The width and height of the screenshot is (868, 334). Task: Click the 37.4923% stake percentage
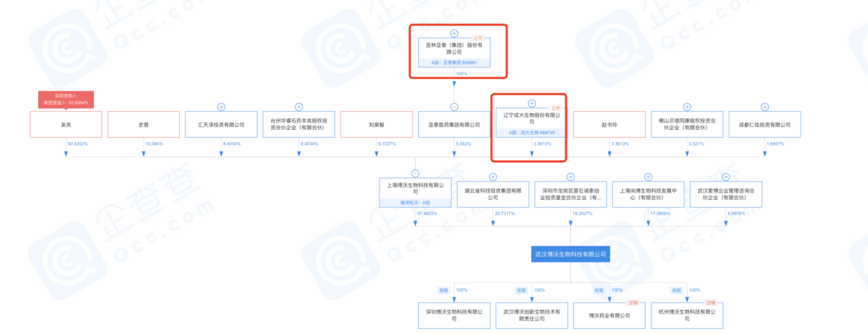(x=427, y=214)
